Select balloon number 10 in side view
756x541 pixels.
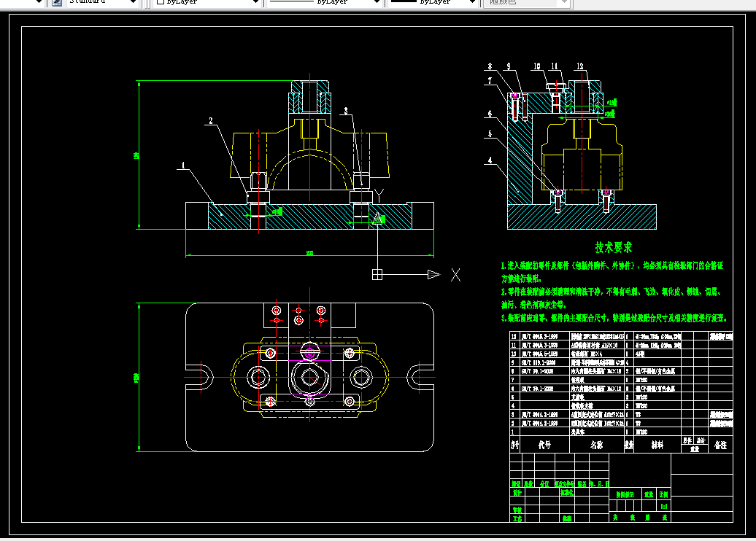(536, 66)
